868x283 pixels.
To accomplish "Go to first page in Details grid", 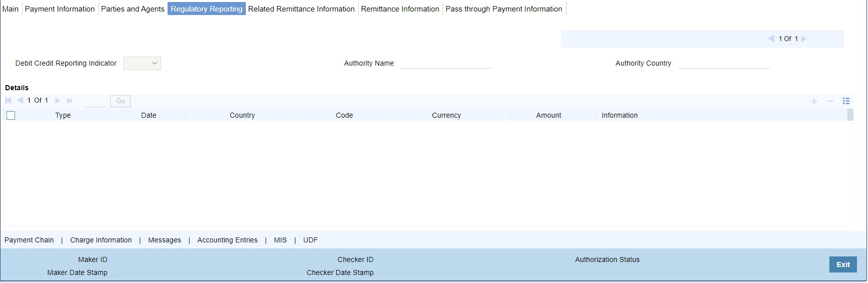I will pyautogui.click(x=9, y=101).
